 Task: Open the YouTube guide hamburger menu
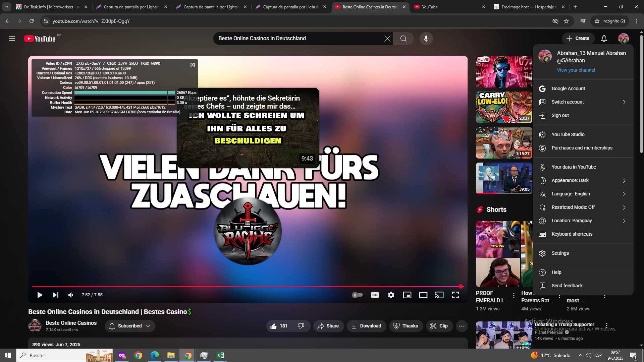pyautogui.click(x=12, y=39)
